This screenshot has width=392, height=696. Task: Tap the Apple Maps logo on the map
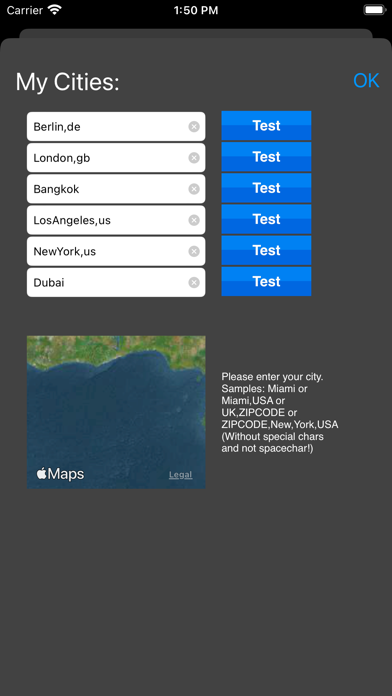tap(60, 474)
